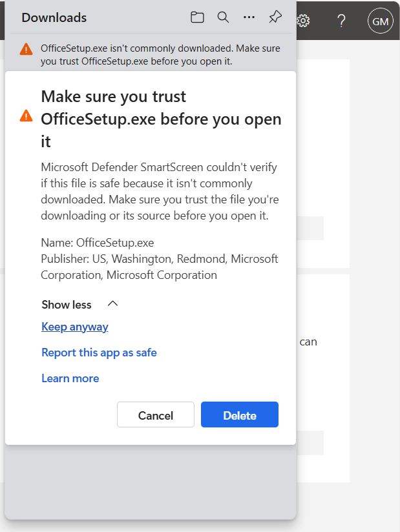
Task: Click the Keep anyway link
Action: 75,327
